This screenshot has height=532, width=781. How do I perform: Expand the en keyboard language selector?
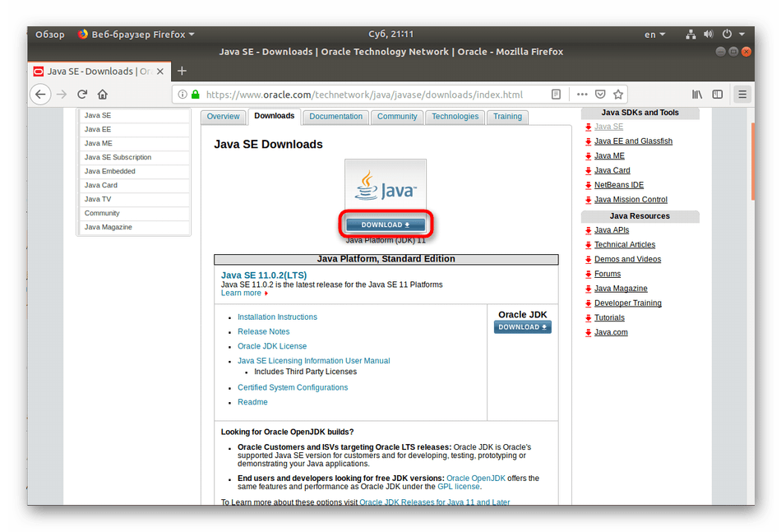point(654,35)
